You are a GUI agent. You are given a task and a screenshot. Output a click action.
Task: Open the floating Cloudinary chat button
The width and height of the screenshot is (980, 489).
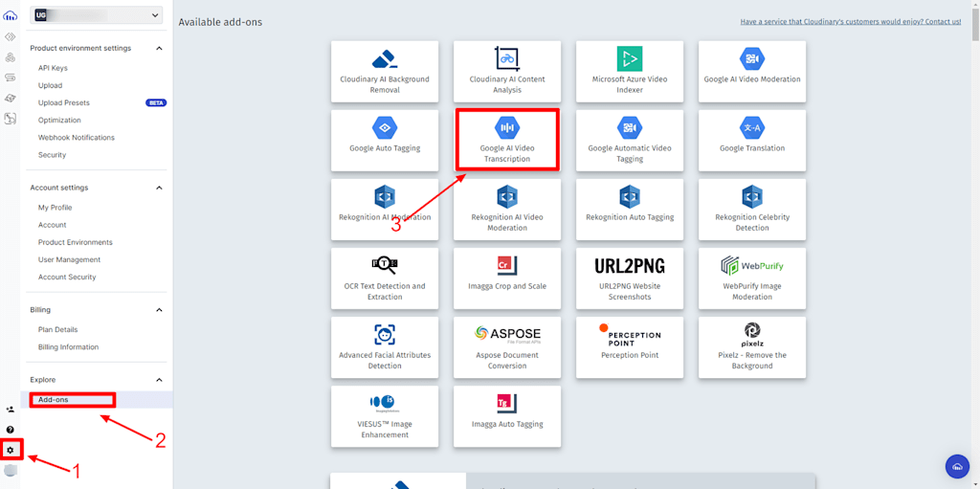click(x=957, y=466)
